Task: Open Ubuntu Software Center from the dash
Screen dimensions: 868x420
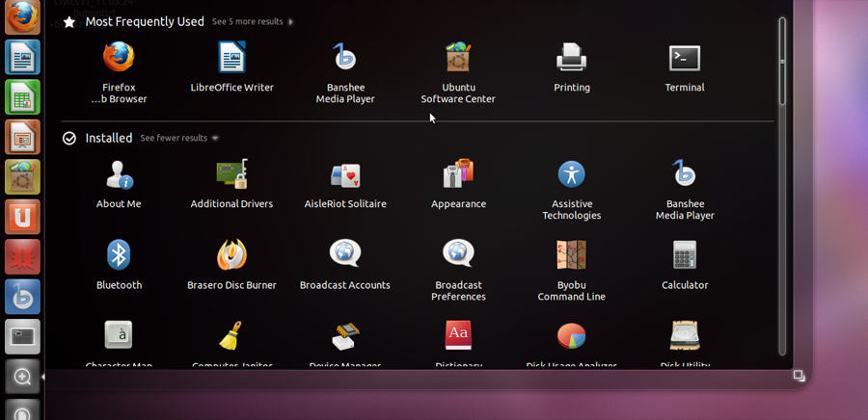Action: (x=458, y=72)
